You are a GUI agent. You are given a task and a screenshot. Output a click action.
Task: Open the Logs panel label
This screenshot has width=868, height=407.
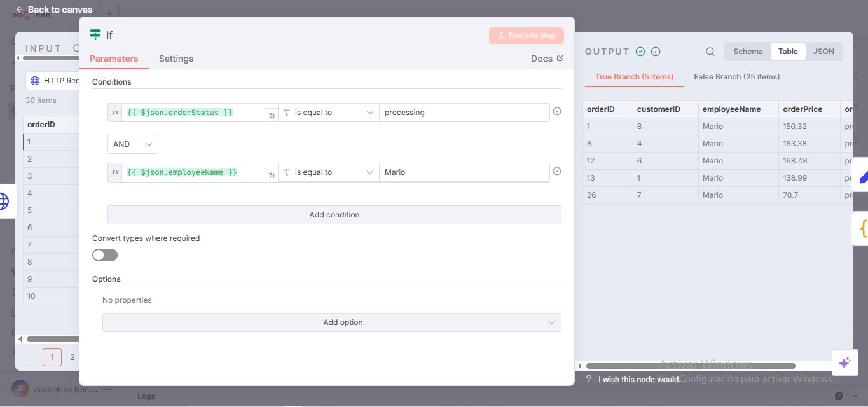tap(146, 396)
